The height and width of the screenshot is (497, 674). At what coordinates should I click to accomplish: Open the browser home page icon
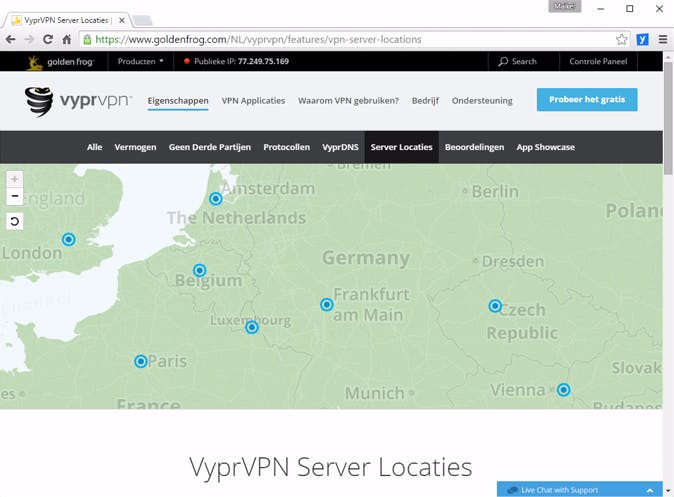67,40
